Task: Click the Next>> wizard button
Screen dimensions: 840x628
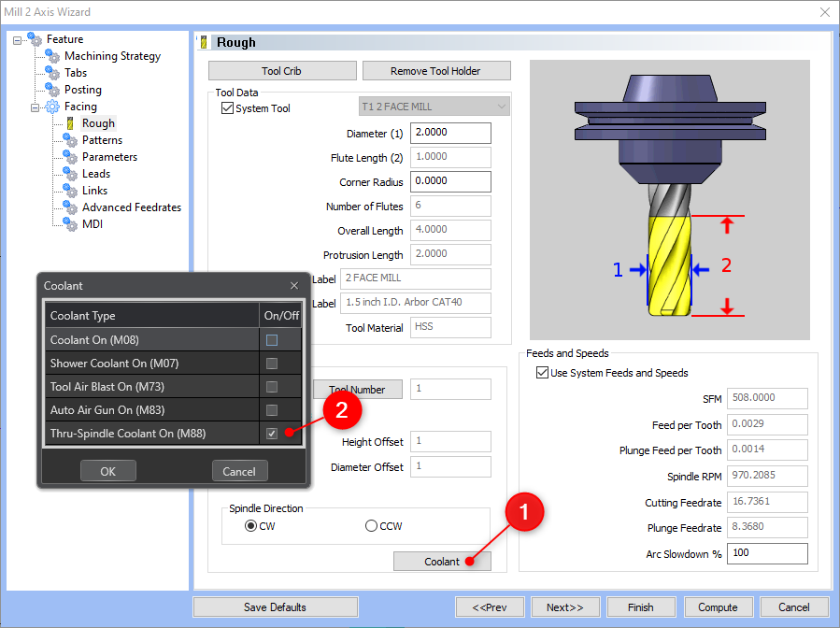Action: (565, 607)
